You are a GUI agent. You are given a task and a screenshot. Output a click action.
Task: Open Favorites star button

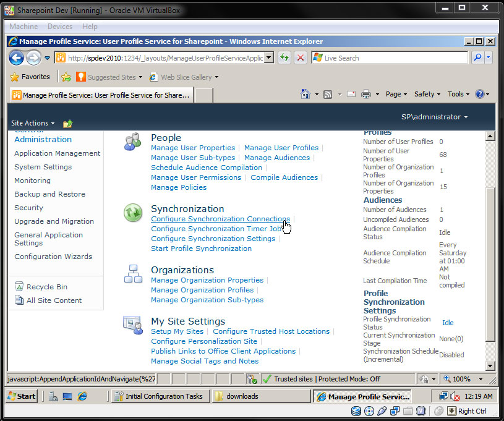tap(30, 77)
